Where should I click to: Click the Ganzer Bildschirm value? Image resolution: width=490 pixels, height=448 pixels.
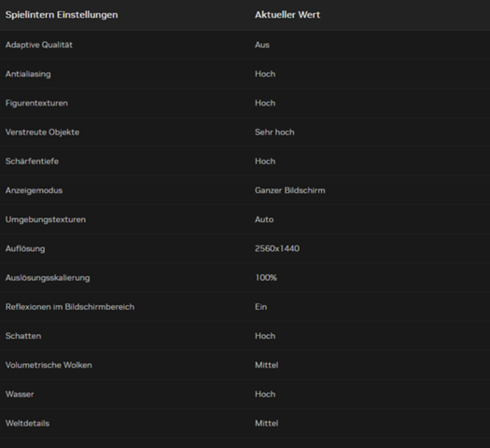click(x=290, y=190)
